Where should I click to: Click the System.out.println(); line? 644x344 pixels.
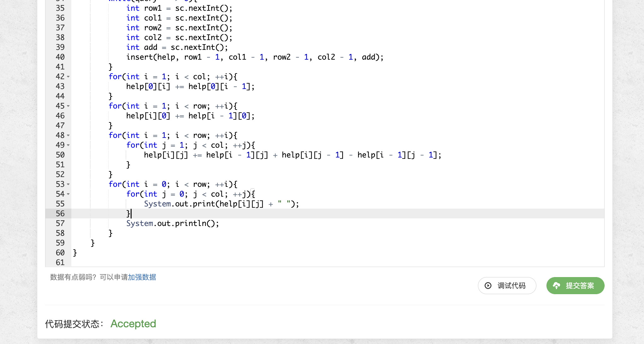click(172, 223)
